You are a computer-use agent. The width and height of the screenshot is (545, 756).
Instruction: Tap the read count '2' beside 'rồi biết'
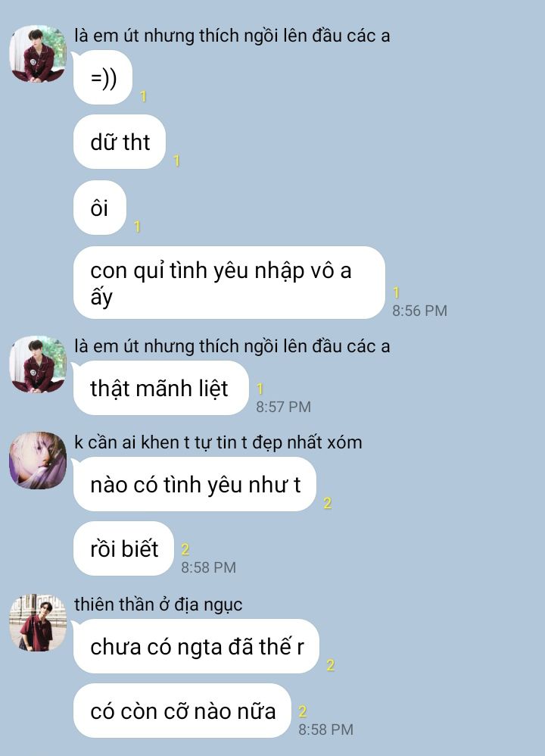tap(185, 549)
